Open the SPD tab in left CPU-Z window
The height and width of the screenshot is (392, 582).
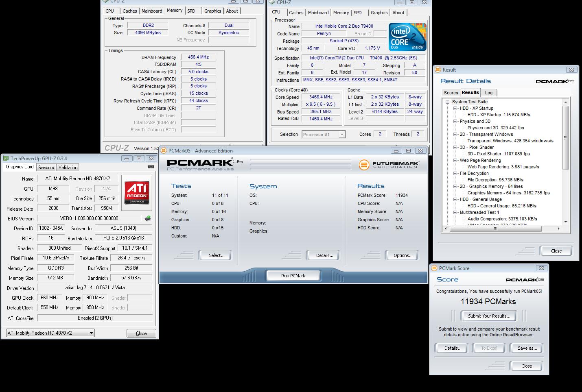(x=191, y=11)
